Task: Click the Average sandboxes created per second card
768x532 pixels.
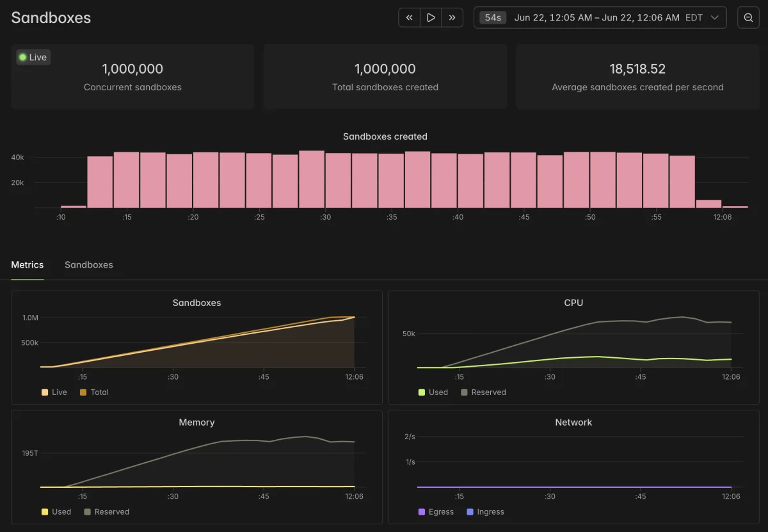Action: tap(637, 77)
